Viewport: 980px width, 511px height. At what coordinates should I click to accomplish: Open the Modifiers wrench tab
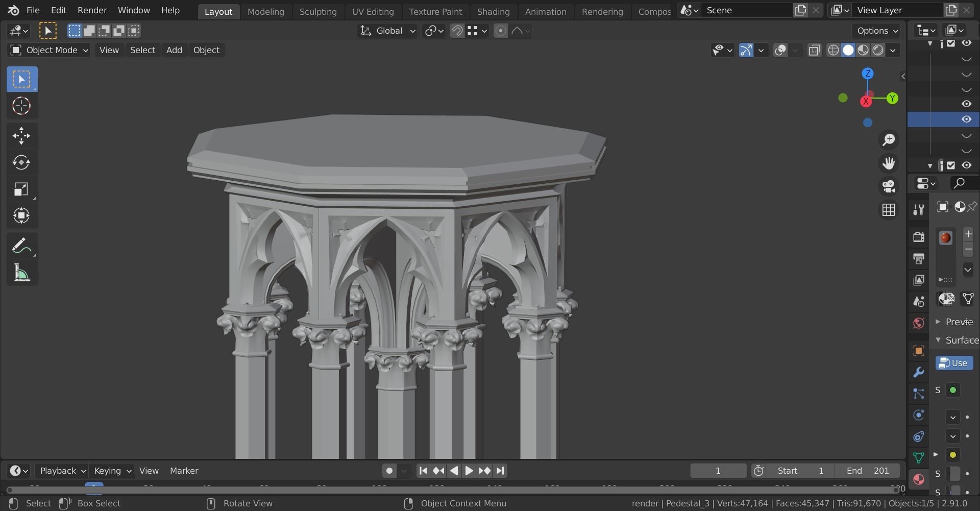click(x=919, y=372)
